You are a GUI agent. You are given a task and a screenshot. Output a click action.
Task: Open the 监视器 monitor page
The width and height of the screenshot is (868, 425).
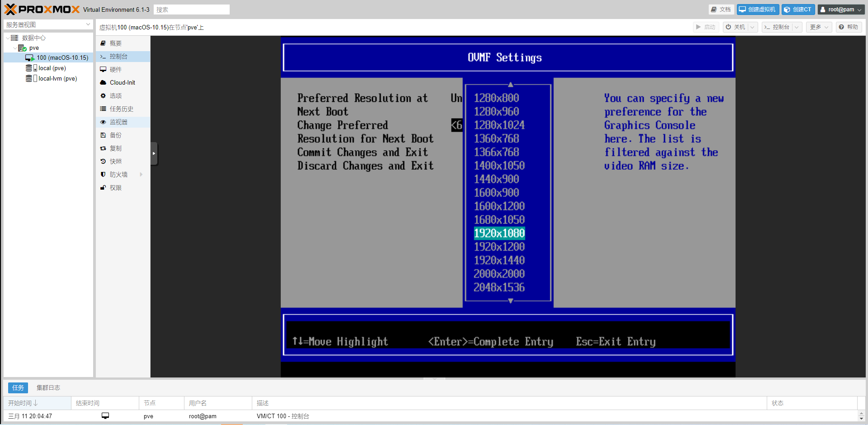(x=118, y=122)
